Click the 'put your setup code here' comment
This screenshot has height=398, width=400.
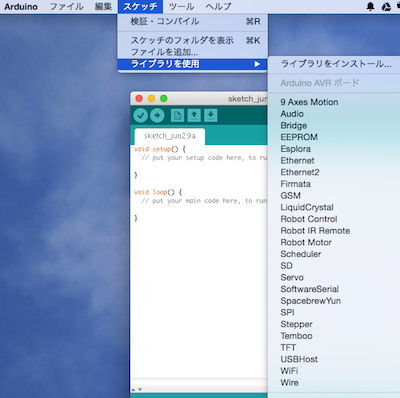click(x=204, y=158)
